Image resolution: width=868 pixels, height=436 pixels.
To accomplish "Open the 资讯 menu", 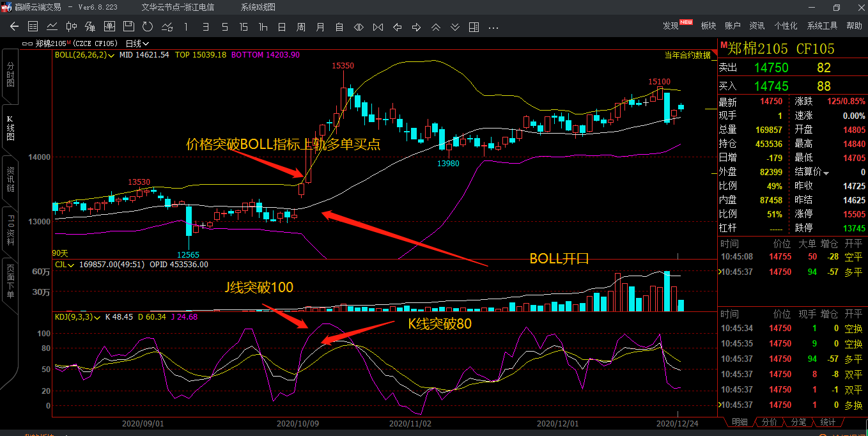I will pos(757,26).
